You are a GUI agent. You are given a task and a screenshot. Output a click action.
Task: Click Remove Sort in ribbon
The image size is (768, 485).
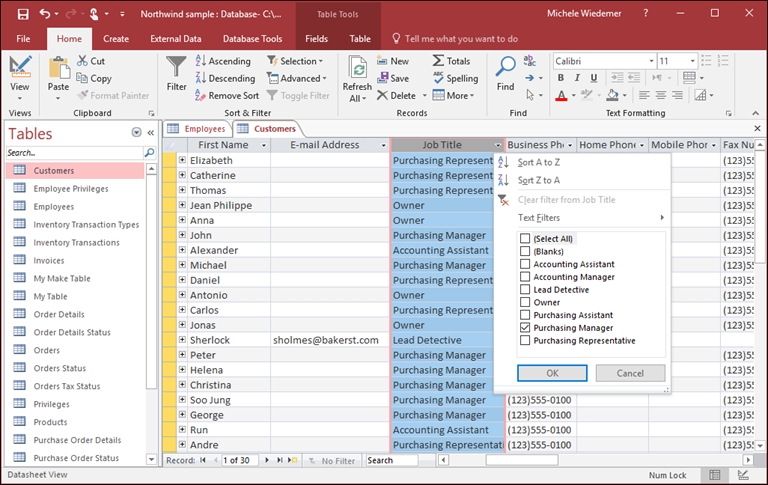[x=227, y=96]
